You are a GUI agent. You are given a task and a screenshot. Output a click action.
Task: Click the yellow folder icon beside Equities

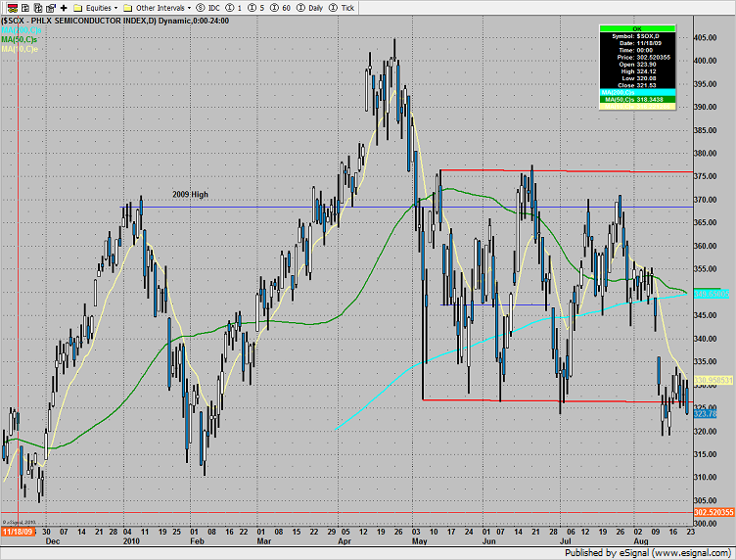[78, 8]
